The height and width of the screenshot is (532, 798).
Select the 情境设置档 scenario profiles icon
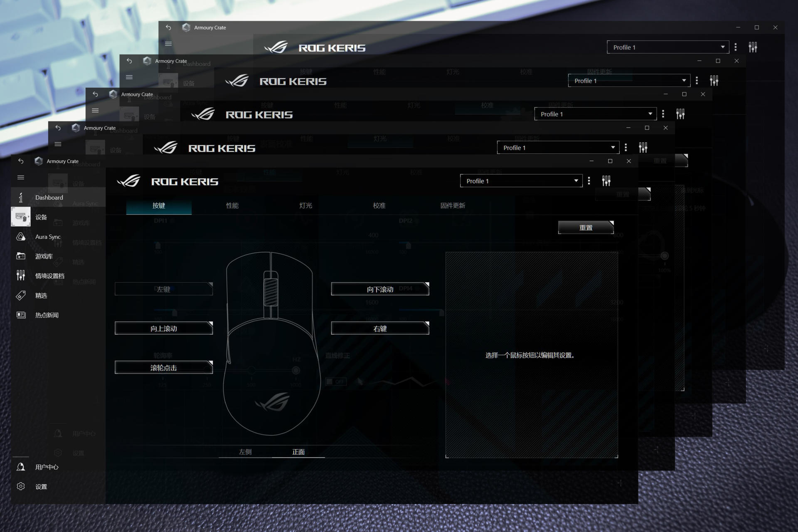tap(21, 275)
